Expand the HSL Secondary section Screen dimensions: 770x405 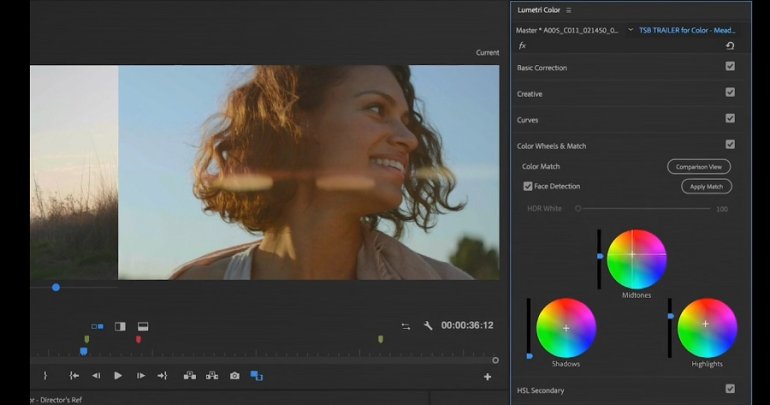540,390
